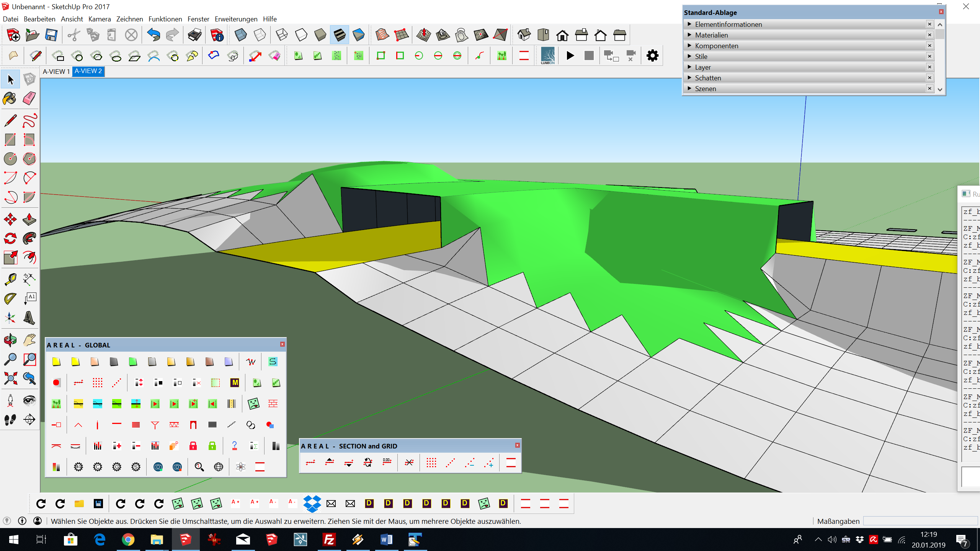Toggle the X-Ray face style
Image resolution: width=980 pixels, height=551 pixels.
tap(241, 35)
